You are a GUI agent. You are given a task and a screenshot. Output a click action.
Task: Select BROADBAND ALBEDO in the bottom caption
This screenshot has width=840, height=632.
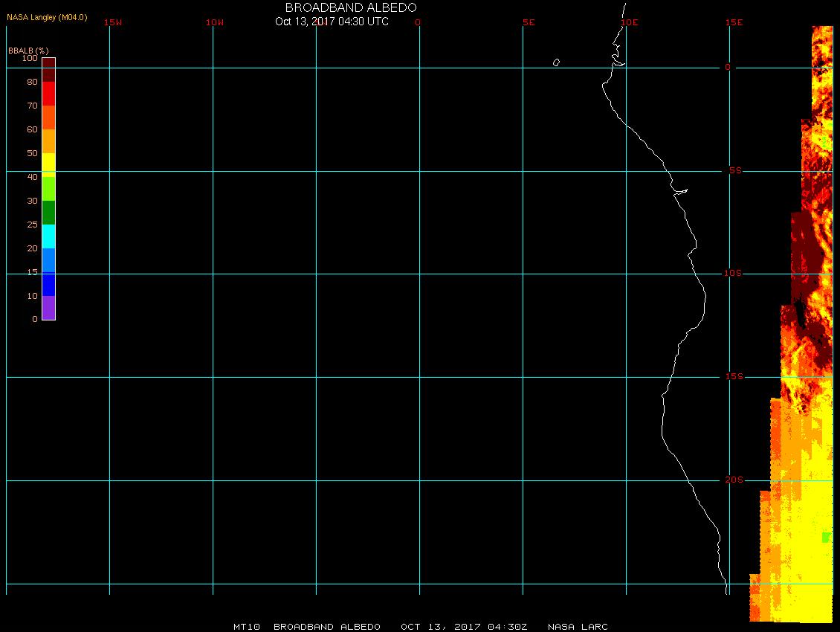click(327, 627)
